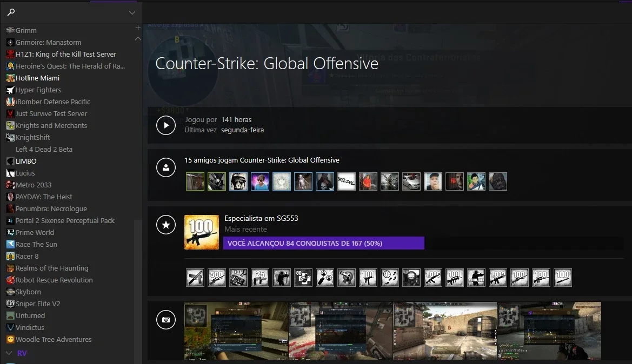Open the friends section circular person icon
The width and height of the screenshot is (632, 364).
coord(165,167)
